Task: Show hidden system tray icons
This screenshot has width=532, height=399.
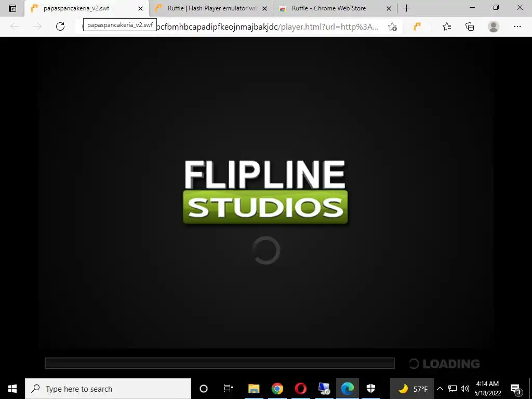Action: 440,389
